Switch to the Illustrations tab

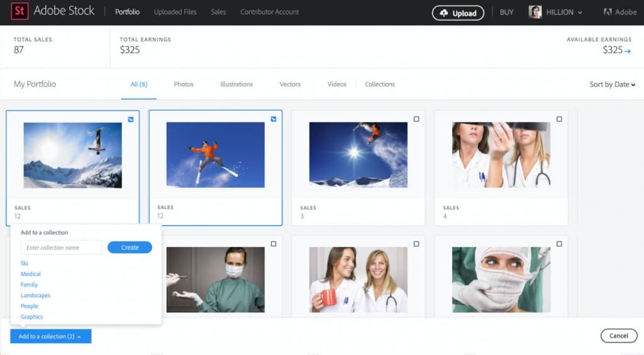click(x=236, y=84)
